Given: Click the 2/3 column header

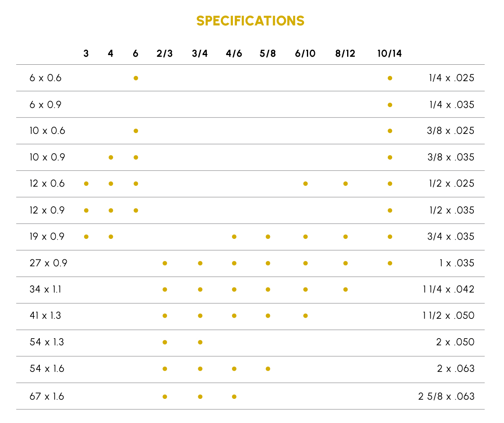Looking at the screenshot, I should [165, 53].
